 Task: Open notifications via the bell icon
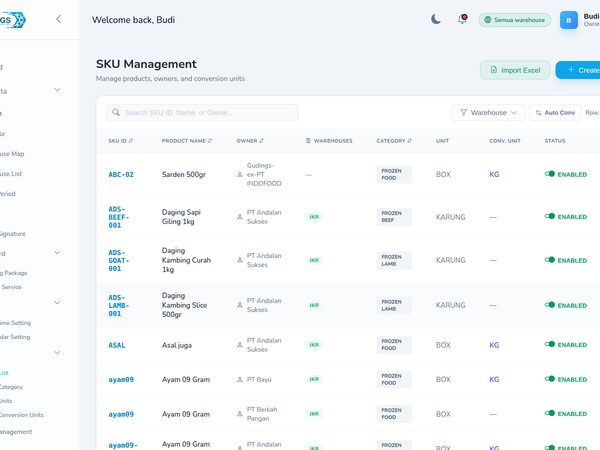tap(462, 19)
